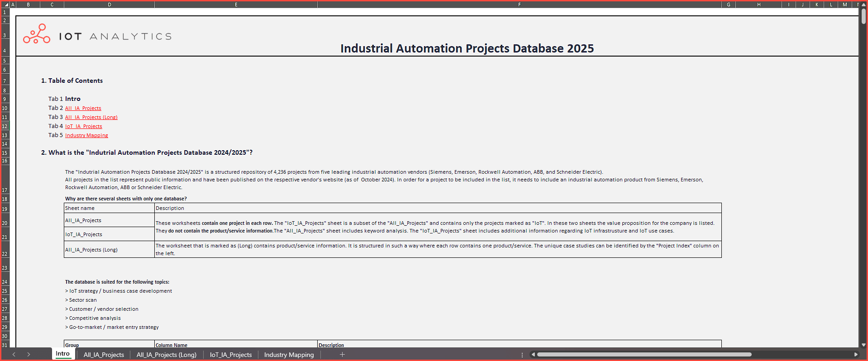Viewport: 868px width, 361px height.
Task: Click the IoT Analytics logo
Action: 97,34
